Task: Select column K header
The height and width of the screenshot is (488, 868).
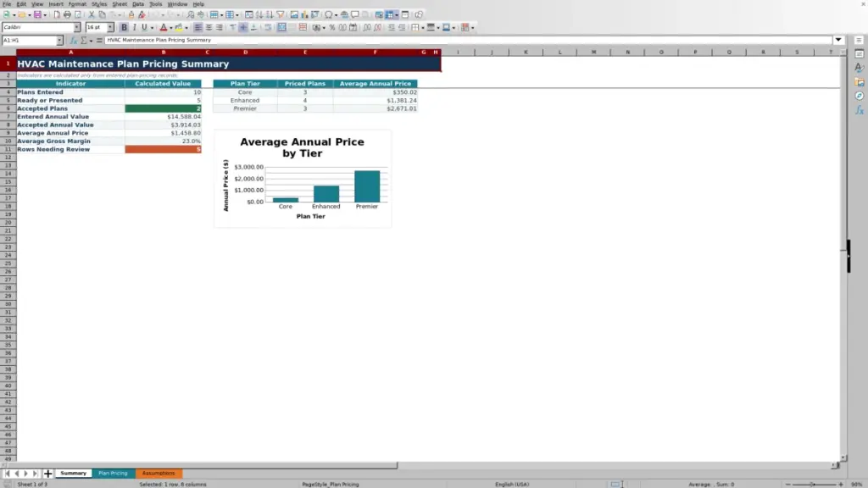Action: coord(526,52)
